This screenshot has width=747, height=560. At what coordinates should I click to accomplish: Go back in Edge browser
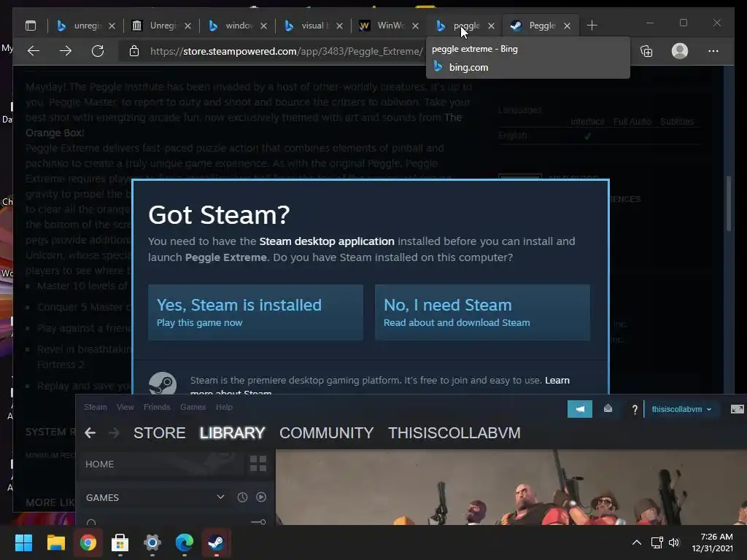click(34, 51)
